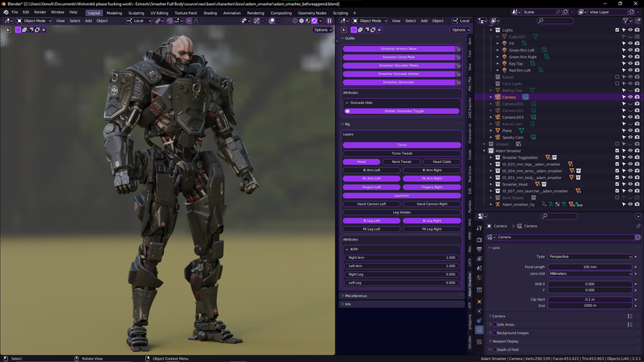
Task: Adjust the Left Leg IK/FK slider
Action: (401, 283)
